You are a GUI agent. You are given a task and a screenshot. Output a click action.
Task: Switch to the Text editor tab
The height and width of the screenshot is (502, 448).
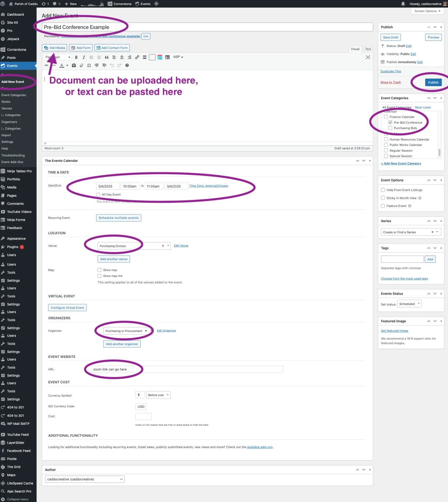click(368, 49)
